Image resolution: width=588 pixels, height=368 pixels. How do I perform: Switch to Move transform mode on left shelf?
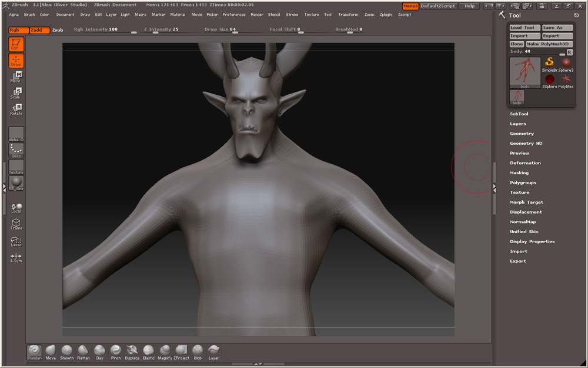pos(16,77)
